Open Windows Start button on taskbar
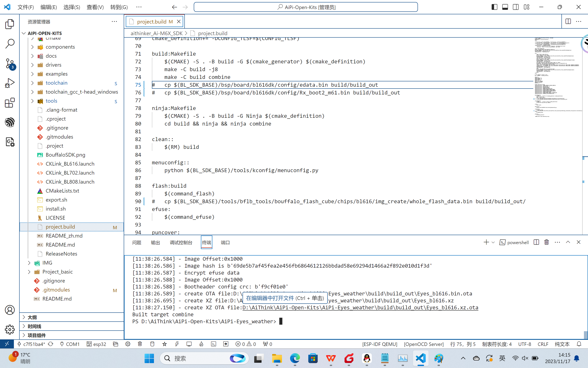The width and height of the screenshot is (588, 368). coord(149,358)
